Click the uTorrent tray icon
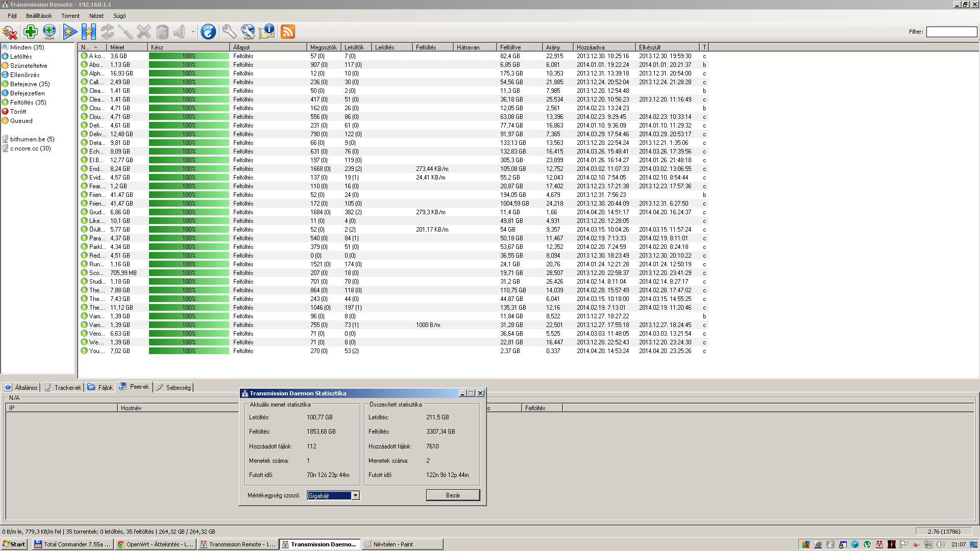 867,544
